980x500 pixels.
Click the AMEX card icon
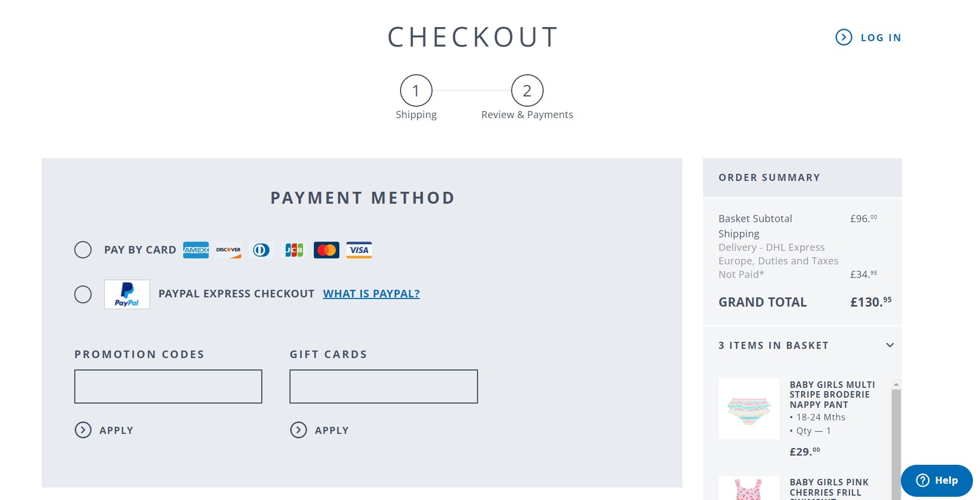click(195, 250)
